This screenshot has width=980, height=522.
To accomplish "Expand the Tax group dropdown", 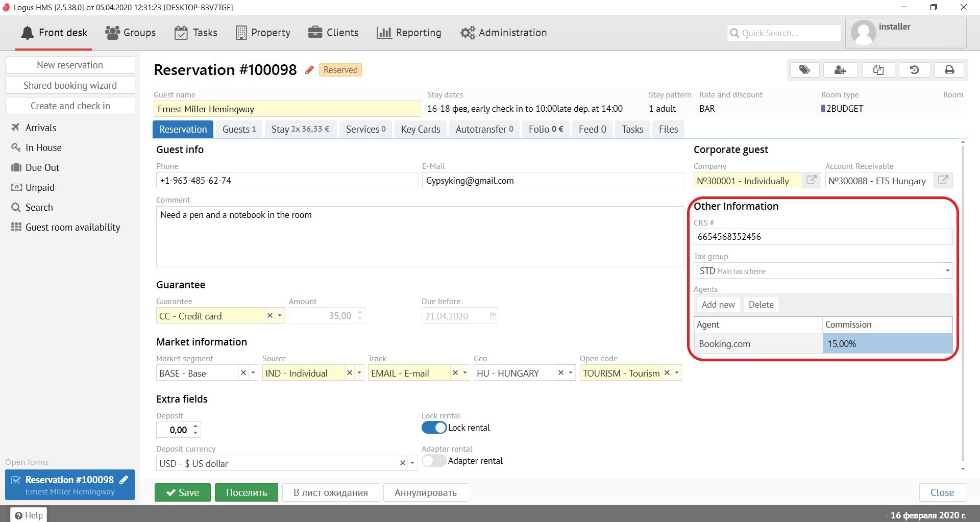I will point(947,271).
